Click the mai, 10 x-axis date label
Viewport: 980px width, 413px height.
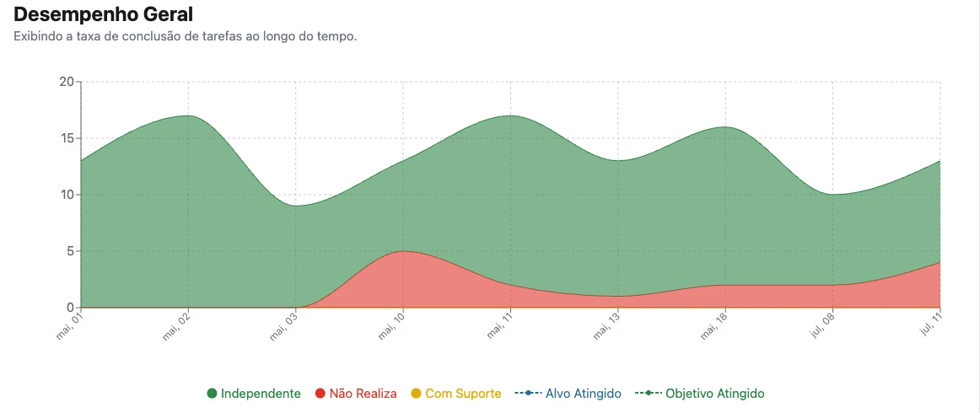[391, 327]
